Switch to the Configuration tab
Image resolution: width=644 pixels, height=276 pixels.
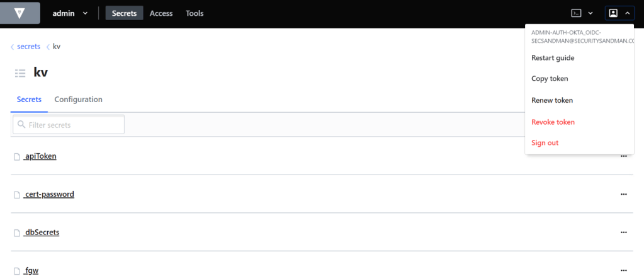point(78,100)
